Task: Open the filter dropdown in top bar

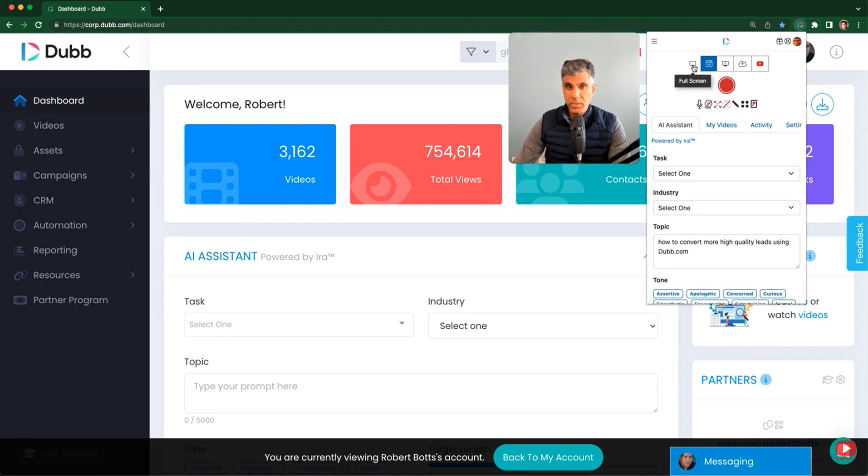Action: [x=477, y=52]
